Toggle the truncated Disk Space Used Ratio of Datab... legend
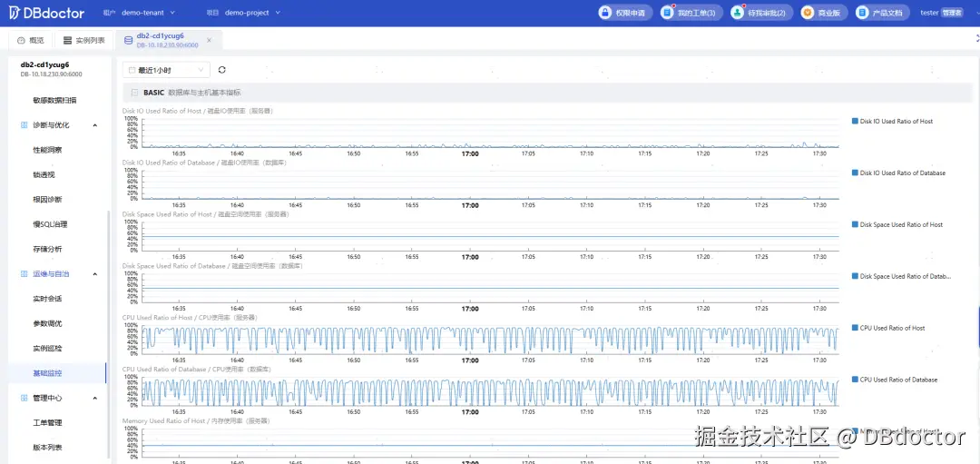Screen dimensions: 980x464 (901, 276)
